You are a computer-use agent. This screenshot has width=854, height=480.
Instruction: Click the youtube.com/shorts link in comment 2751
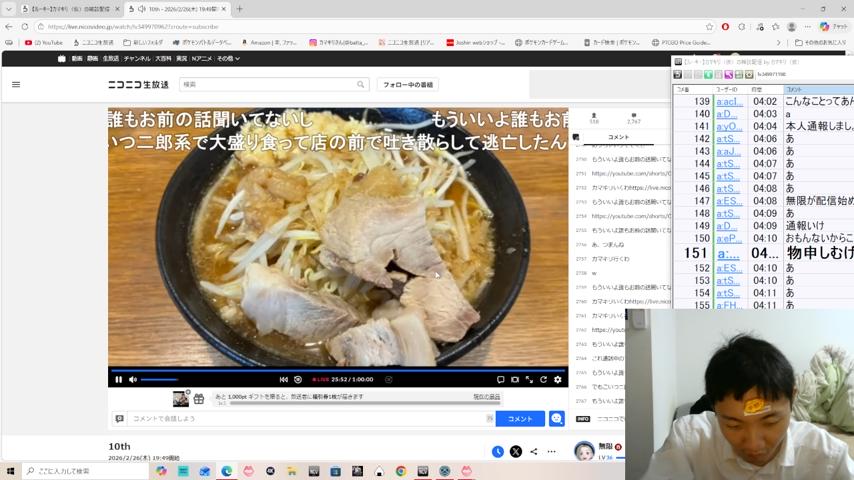pyautogui.click(x=631, y=174)
